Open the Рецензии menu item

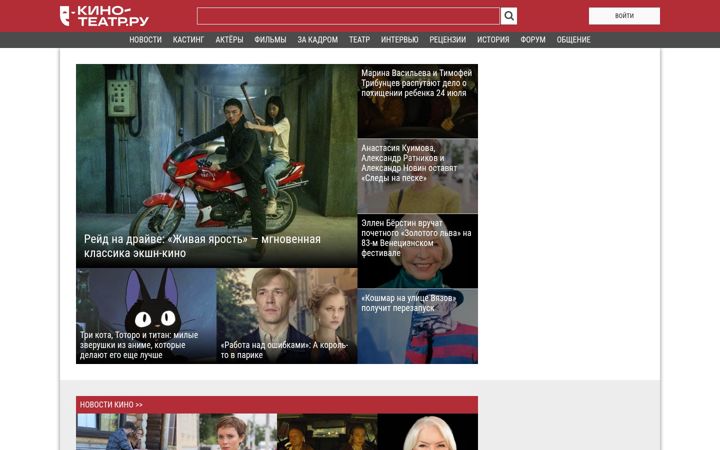click(447, 40)
